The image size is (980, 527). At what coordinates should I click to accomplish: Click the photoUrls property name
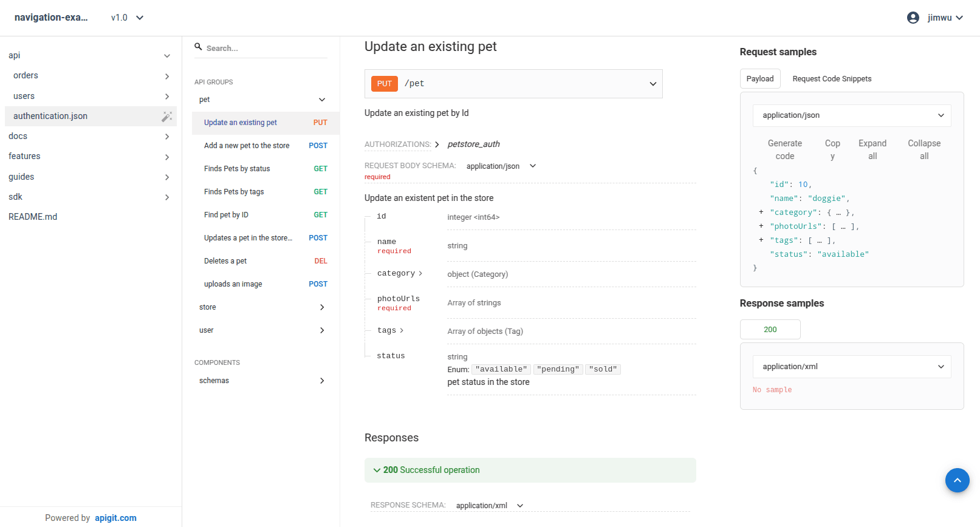(x=399, y=299)
